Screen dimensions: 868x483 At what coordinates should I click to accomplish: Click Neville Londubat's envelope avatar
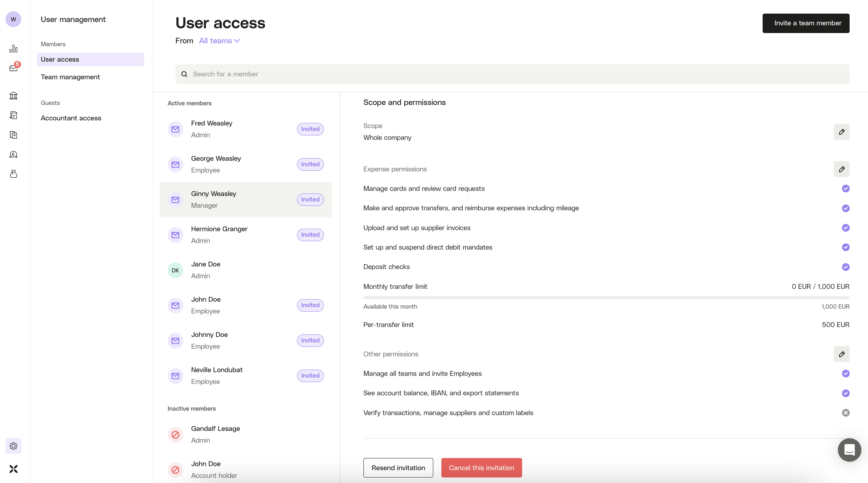pyautogui.click(x=176, y=376)
